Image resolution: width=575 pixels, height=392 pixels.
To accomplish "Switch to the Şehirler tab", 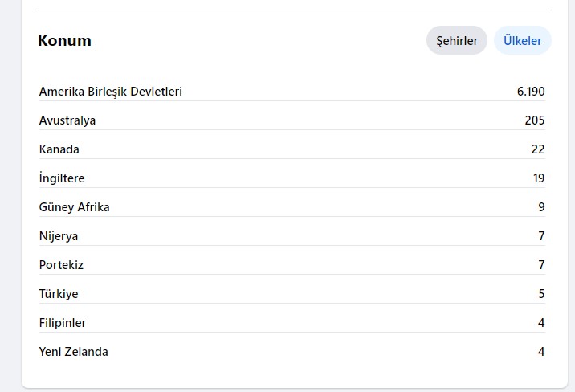I will click(x=457, y=40).
